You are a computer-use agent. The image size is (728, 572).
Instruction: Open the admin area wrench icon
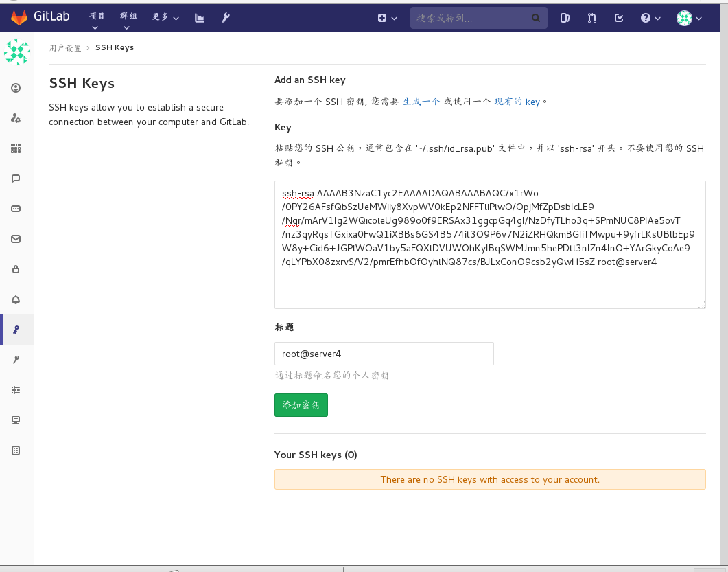click(x=226, y=18)
